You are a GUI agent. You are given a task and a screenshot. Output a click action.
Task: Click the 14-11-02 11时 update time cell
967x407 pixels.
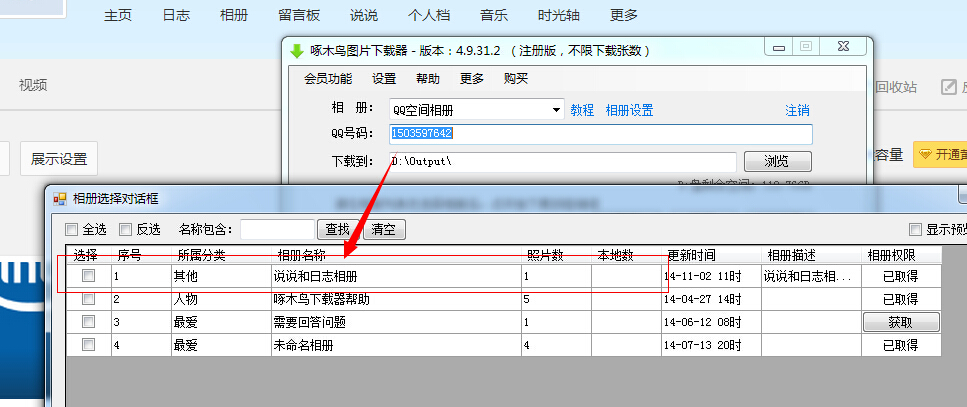coord(711,276)
